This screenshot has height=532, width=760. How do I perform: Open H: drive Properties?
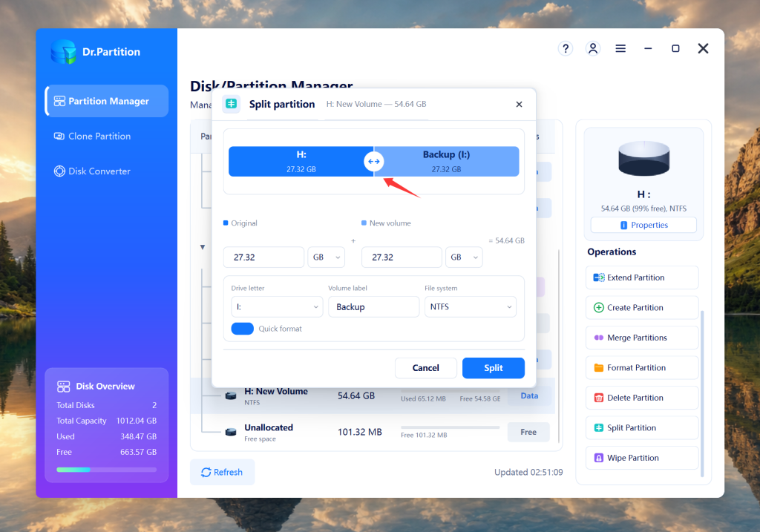pos(643,225)
